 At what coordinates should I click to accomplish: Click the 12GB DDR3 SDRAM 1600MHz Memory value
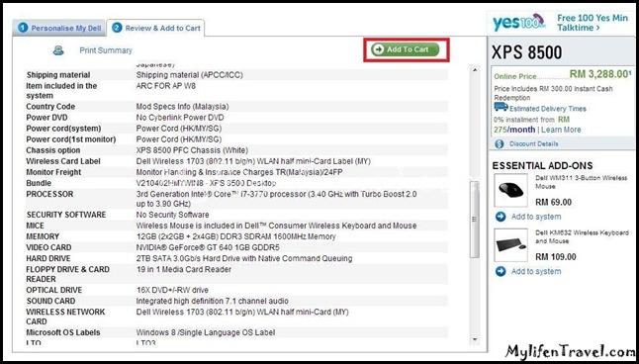235,236
